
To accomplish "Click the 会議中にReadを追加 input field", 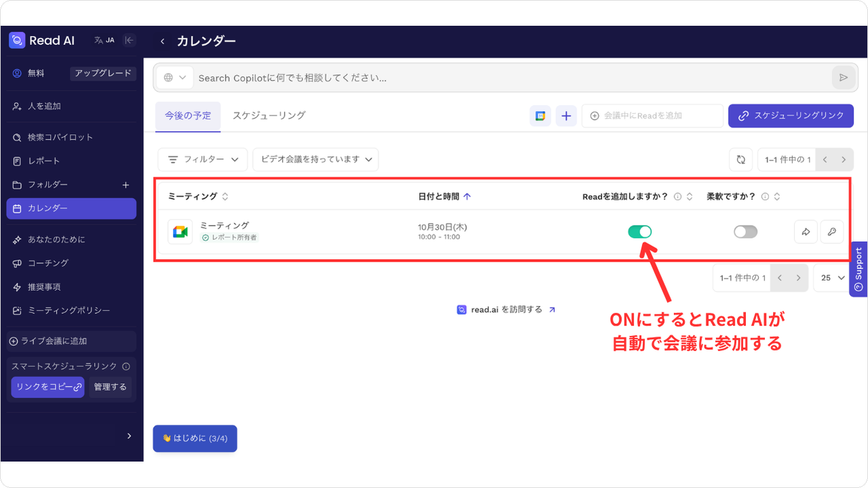I will click(x=652, y=116).
